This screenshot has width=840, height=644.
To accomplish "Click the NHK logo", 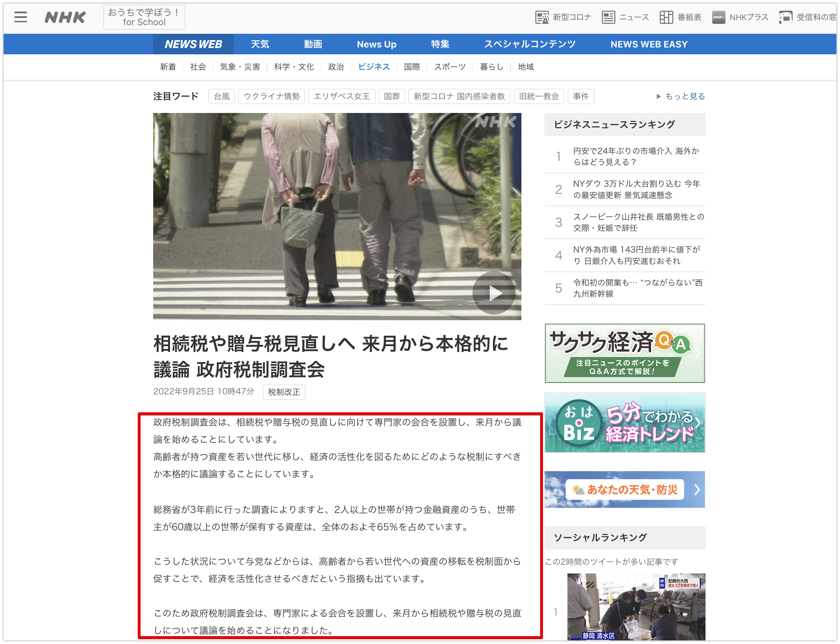I will [x=65, y=17].
